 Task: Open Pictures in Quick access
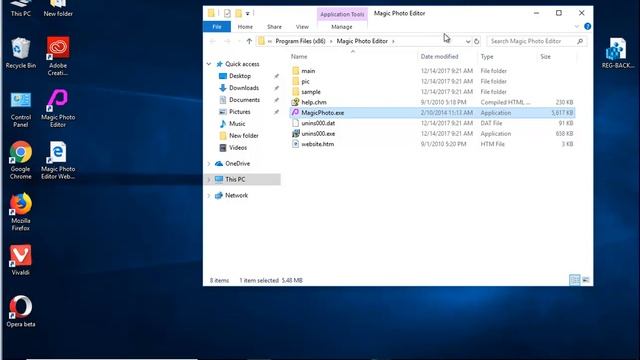pos(240,111)
